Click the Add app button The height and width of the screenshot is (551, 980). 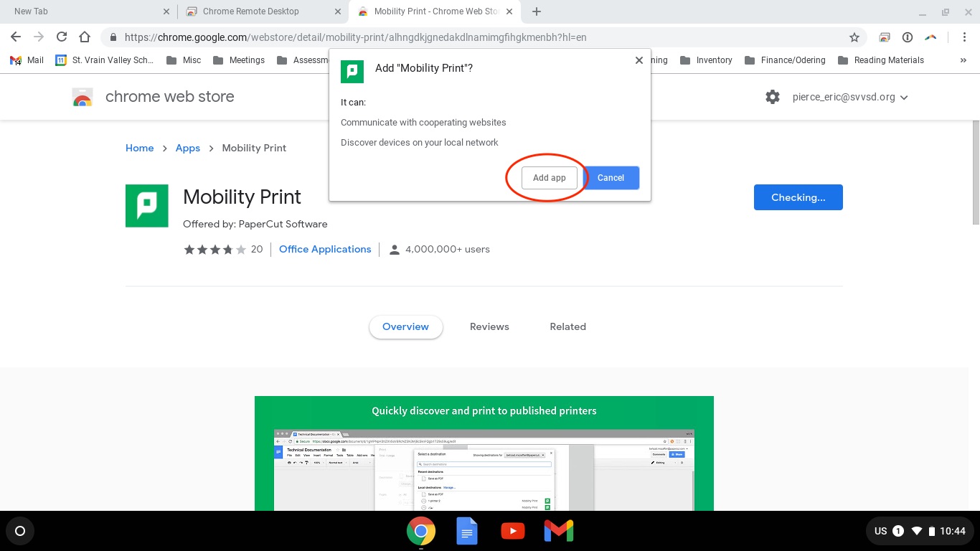(550, 178)
